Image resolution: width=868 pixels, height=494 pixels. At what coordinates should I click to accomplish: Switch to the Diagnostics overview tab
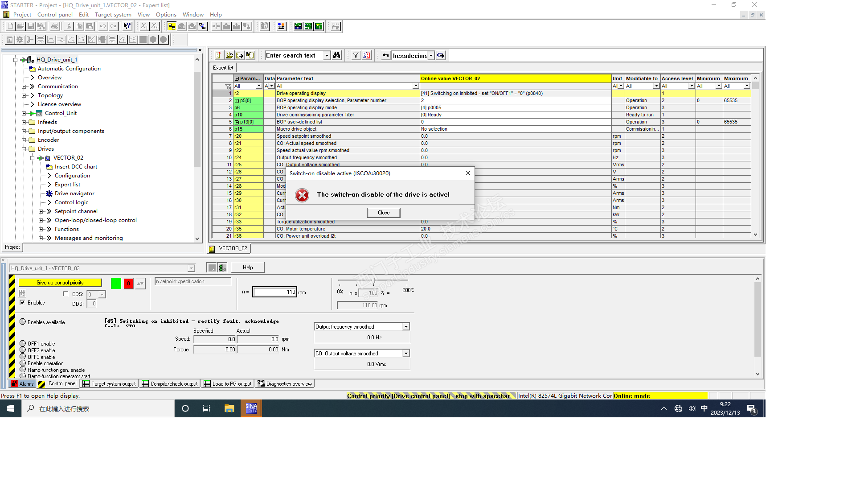pos(285,383)
